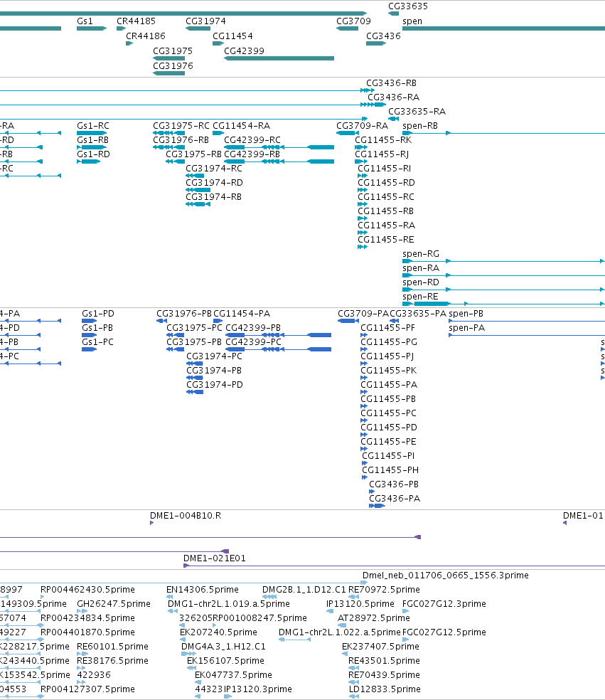Viewport: 605px width, 700px height.
Task: Open the Gs1-RC transcript label
Action: [93, 126]
